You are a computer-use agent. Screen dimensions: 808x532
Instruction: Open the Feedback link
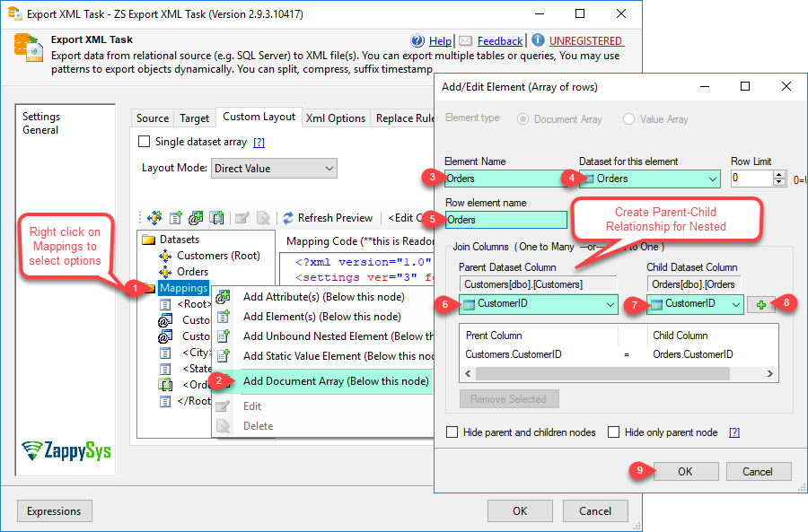click(x=500, y=41)
